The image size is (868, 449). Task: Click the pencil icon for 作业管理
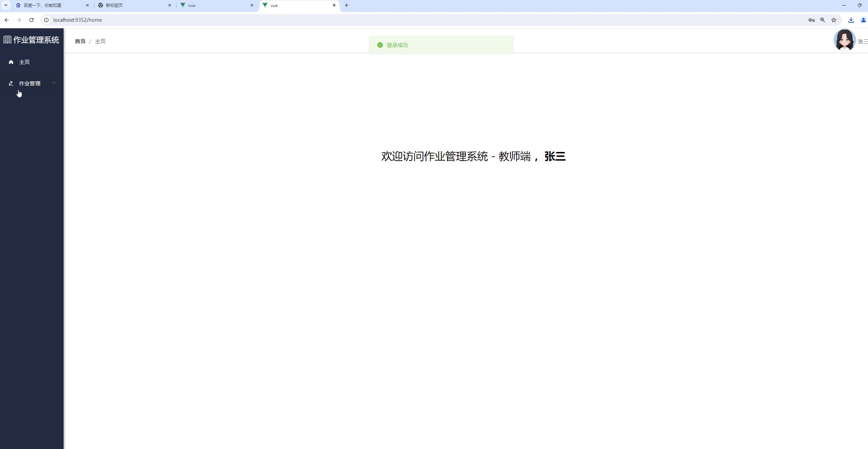point(11,84)
